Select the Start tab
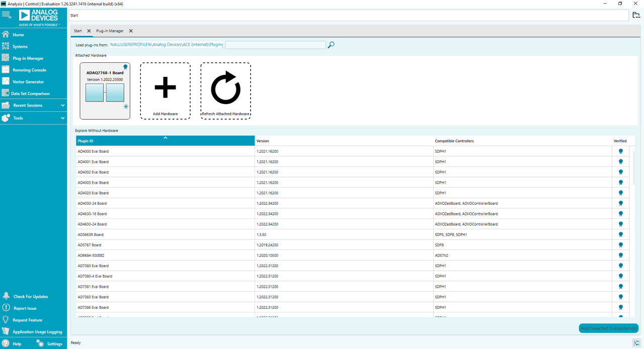 78,31
